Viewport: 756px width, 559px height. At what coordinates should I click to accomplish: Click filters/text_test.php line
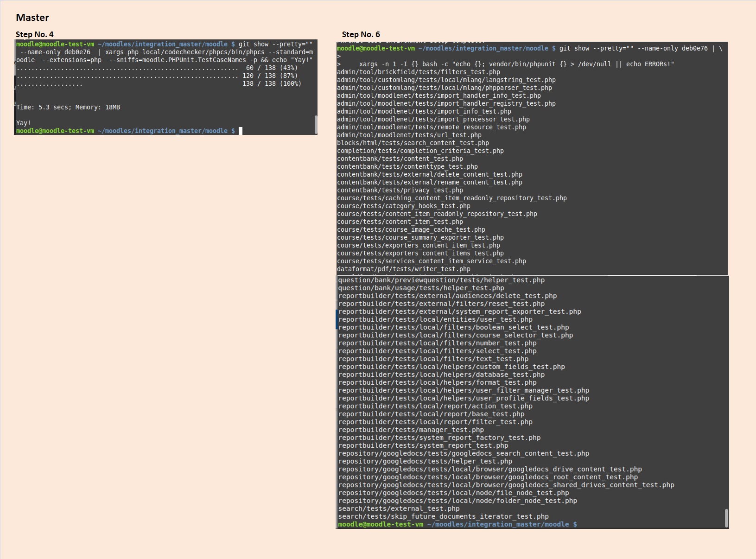tap(433, 359)
